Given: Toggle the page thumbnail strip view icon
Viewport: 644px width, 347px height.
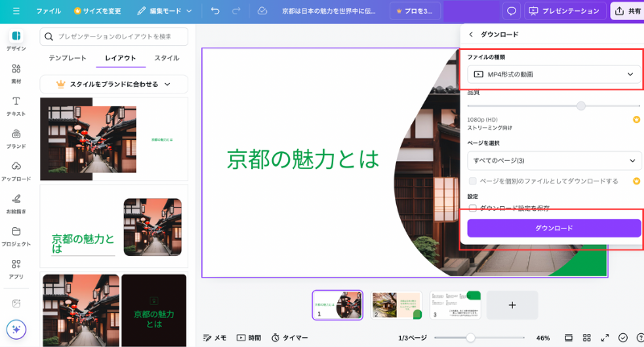Looking at the screenshot, I should [x=568, y=337].
